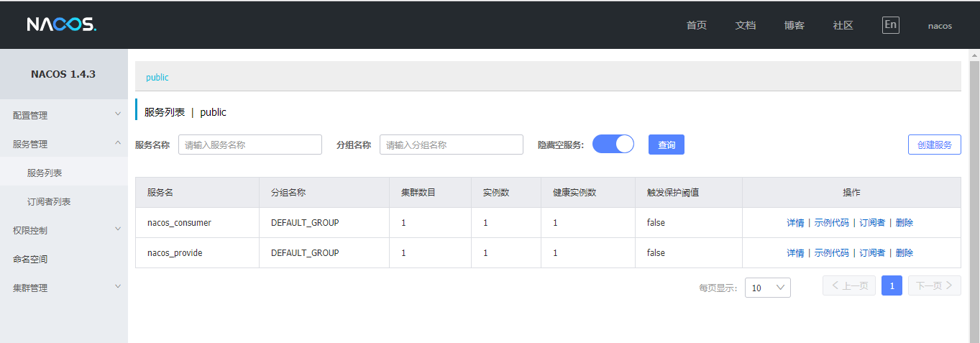Click the NACOS logo in header
Screen dimensions: 980x343
[61, 25]
